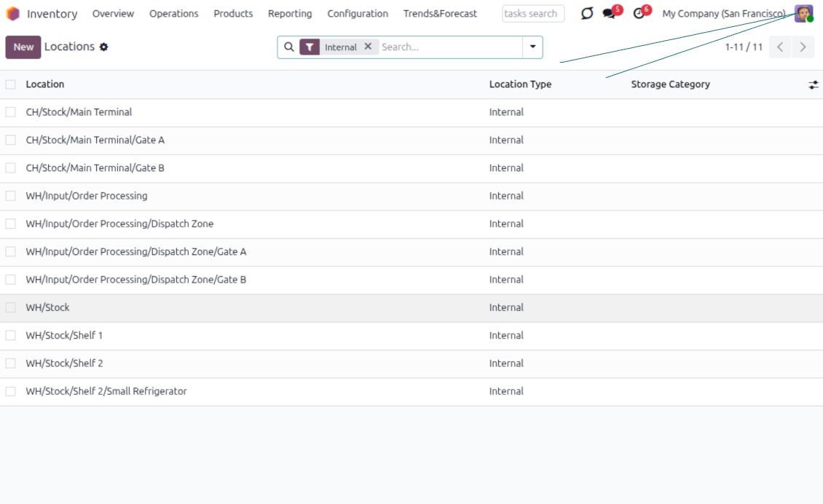Click the user avatar in the top bar
Image resolution: width=823 pixels, height=504 pixels.
pyautogui.click(x=803, y=14)
